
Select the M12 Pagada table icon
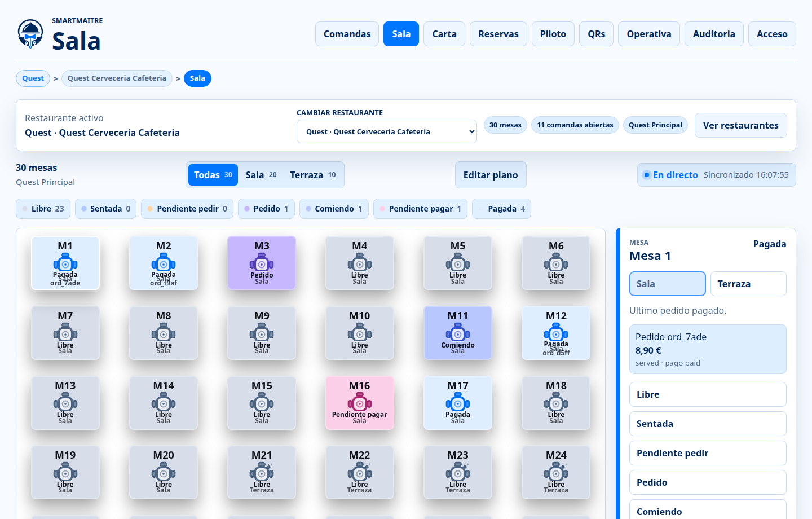point(556,333)
